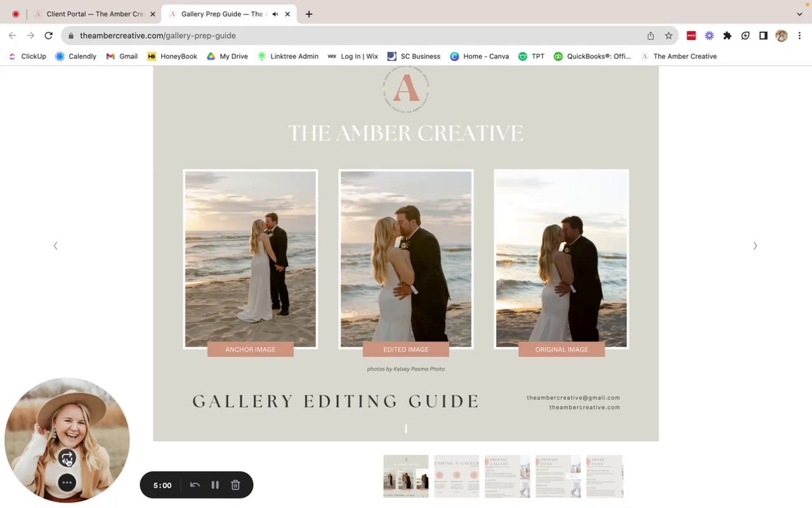Open the Home - Canva bookmark
The height and width of the screenshot is (508, 812).
480,57
